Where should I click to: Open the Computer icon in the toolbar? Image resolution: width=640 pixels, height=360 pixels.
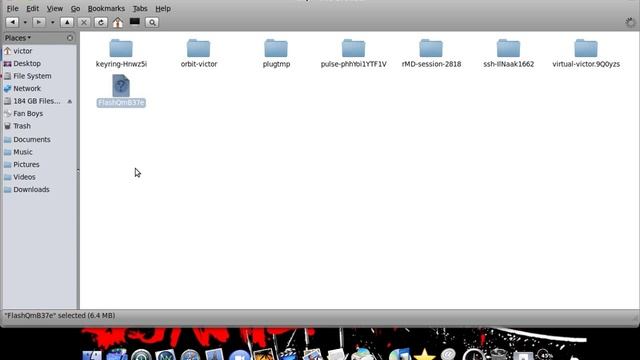[135, 22]
